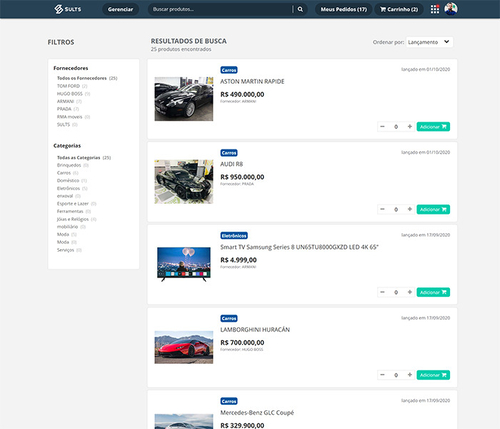
Task: Click Carros tag on Aston Martin card
Action: click(229, 70)
